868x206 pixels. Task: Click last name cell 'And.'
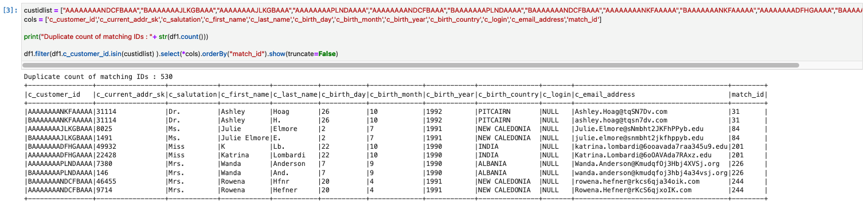point(281,173)
